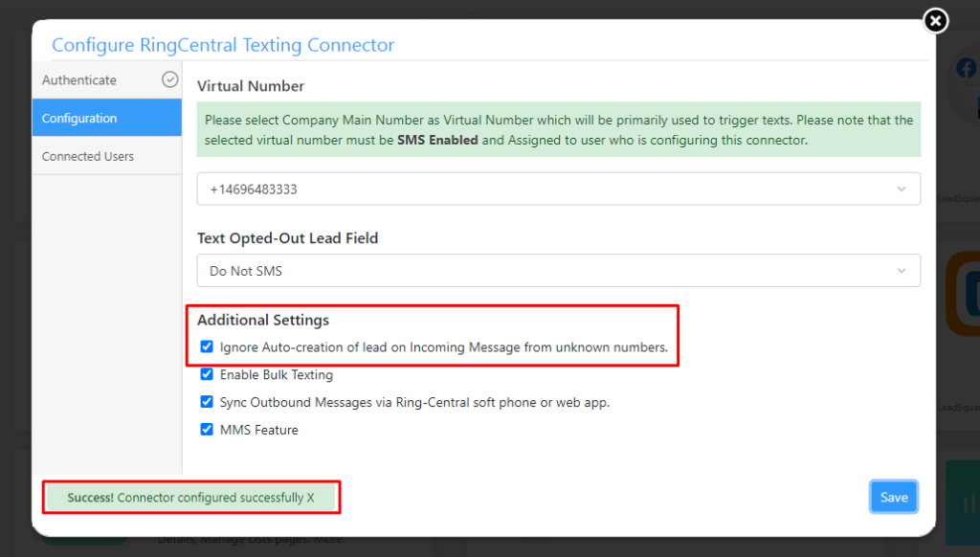
Task: Click the Text Opted-Out dropdown chevron
Action: click(x=901, y=270)
